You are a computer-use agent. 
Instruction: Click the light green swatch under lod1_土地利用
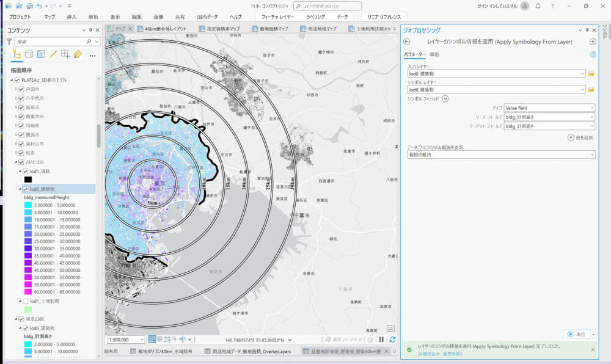pos(28,310)
